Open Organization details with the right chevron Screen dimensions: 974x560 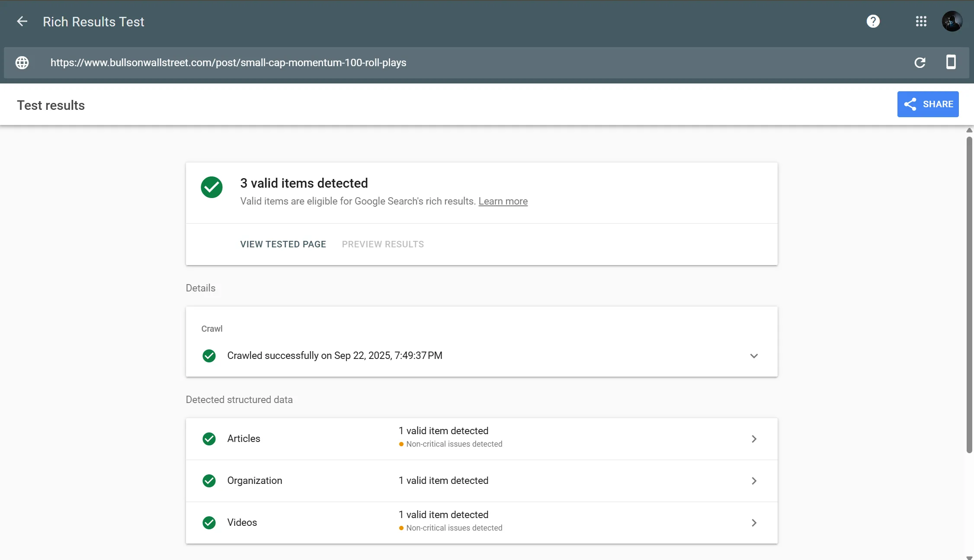pyautogui.click(x=754, y=481)
